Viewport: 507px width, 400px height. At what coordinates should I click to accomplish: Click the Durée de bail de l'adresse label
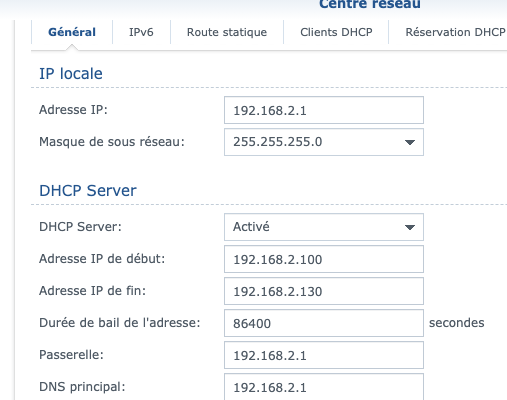point(120,323)
